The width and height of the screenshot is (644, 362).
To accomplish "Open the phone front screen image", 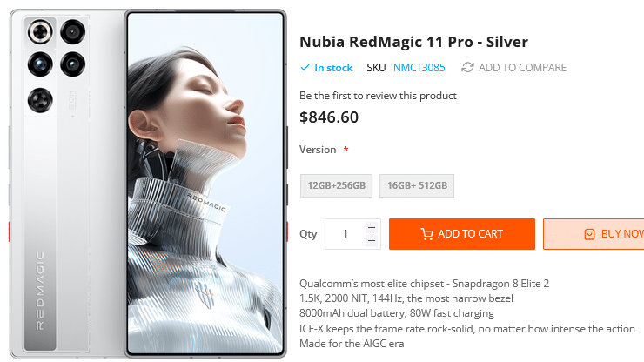I will [205, 183].
